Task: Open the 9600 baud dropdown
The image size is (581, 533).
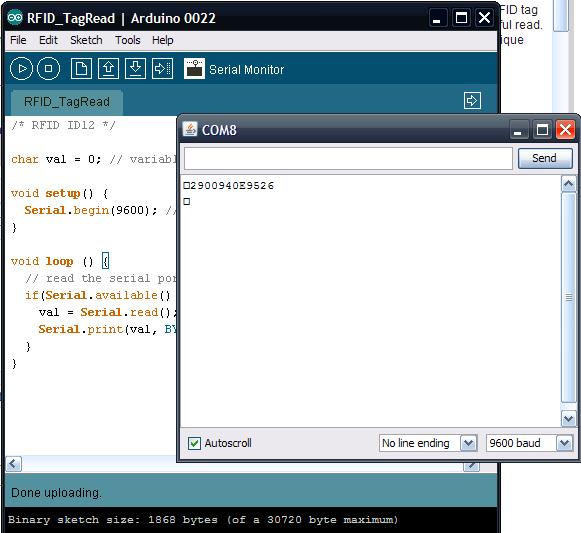Action: point(529,443)
